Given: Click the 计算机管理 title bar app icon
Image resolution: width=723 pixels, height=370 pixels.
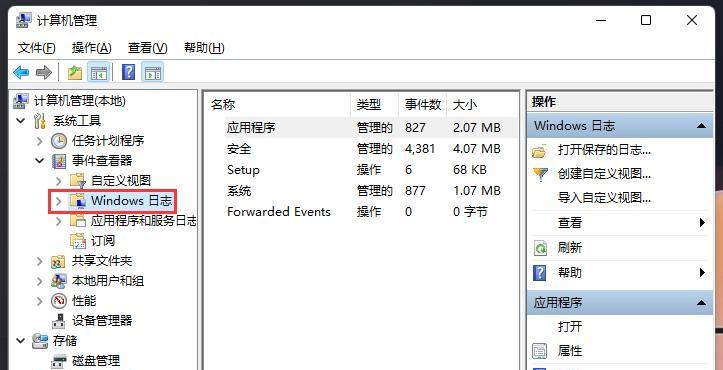Looking at the screenshot, I should [23, 20].
